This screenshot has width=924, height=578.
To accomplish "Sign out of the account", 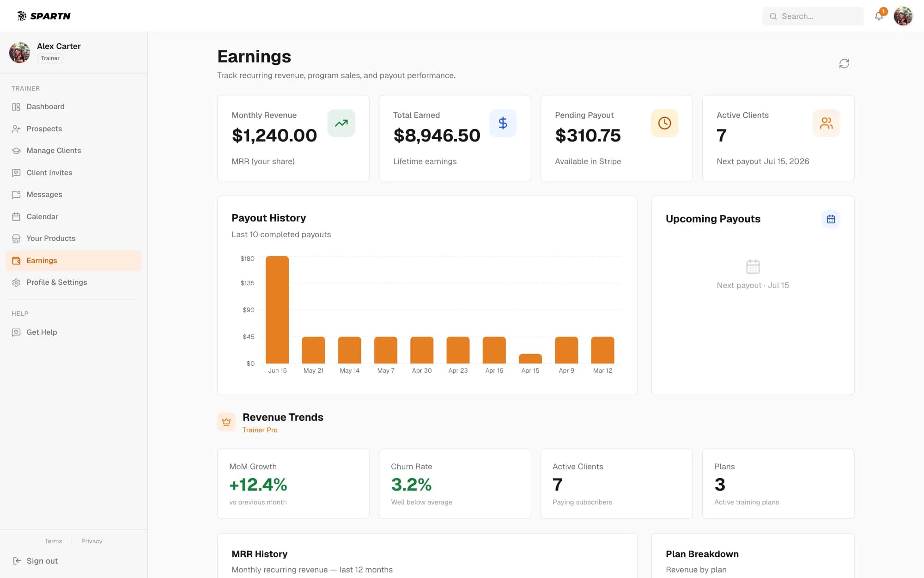I will (36, 560).
